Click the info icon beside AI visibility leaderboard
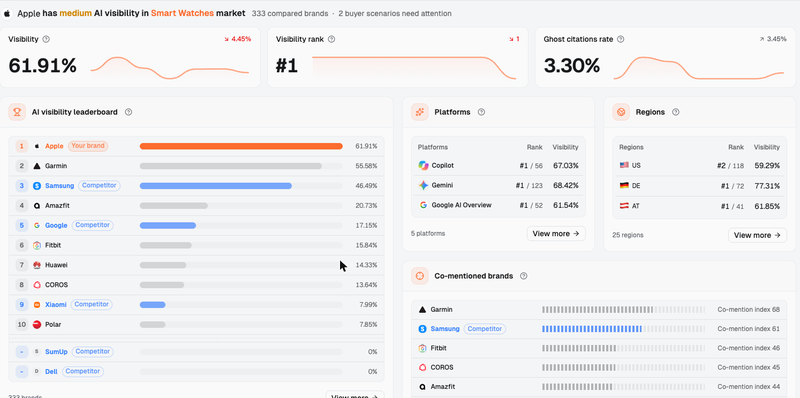 click(129, 112)
